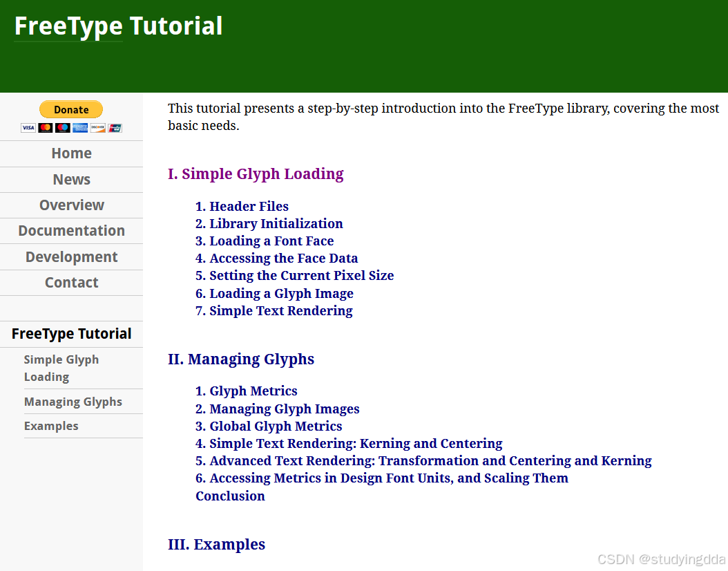Open 5. Advanced Text Rendering link
The width and height of the screenshot is (728, 571).
tap(423, 460)
